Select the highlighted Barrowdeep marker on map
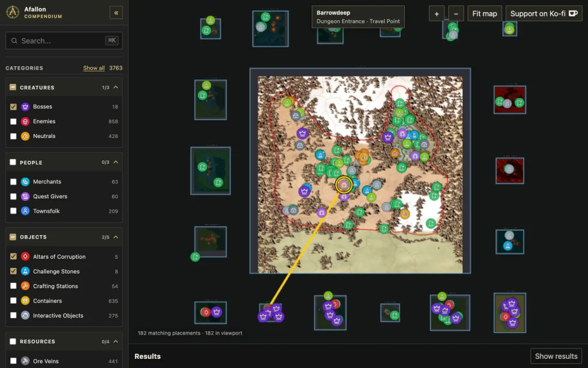Screen dimensions: 588x368 pyautogui.click(x=343, y=185)
